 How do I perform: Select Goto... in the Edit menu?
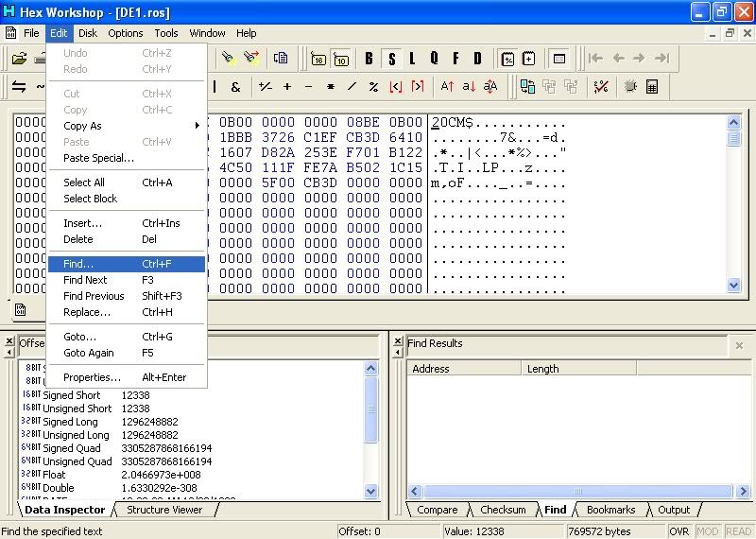[127, 337]
